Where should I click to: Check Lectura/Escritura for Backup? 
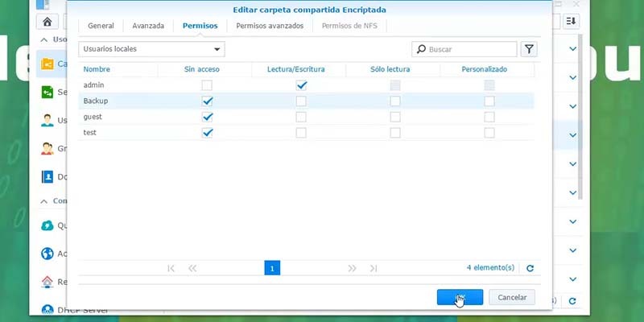pyautogui.click(x=301, y=101)
